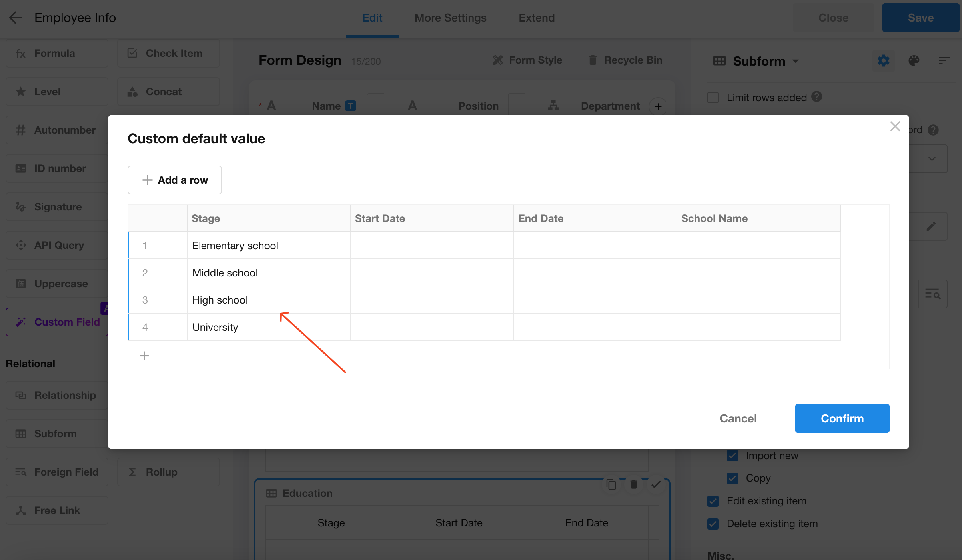Image resolution: width=962 pixels, height=560 pixels.
Task: Click the copy icon on Education subform
Action: point(611,484)
